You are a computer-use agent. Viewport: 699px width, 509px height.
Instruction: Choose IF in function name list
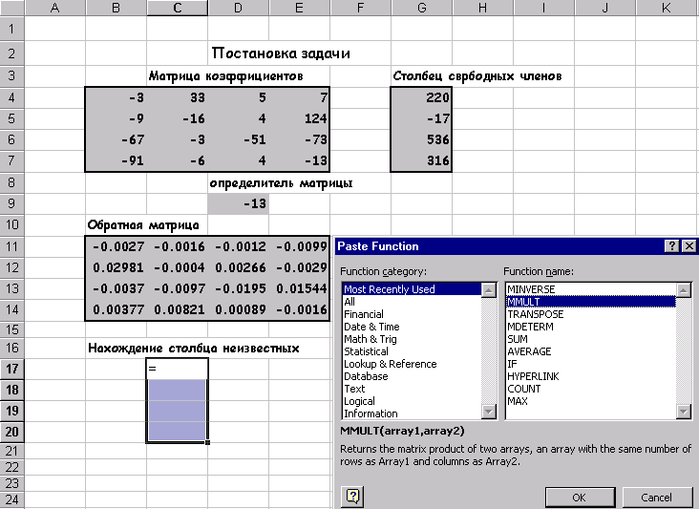[x=591, y=364]
